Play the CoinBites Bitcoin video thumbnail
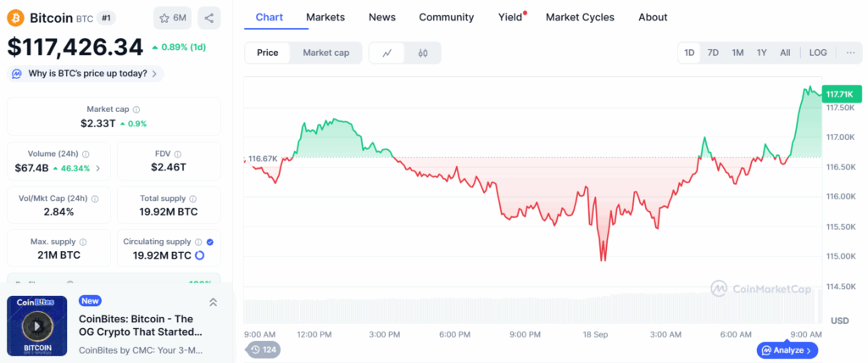Viewport: 868px width, 363px height. click(x=37, y=326)
